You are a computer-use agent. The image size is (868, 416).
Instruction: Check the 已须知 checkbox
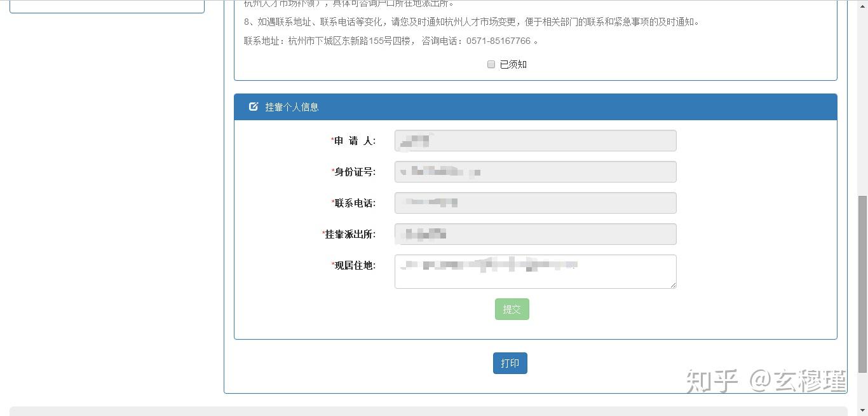491,64
